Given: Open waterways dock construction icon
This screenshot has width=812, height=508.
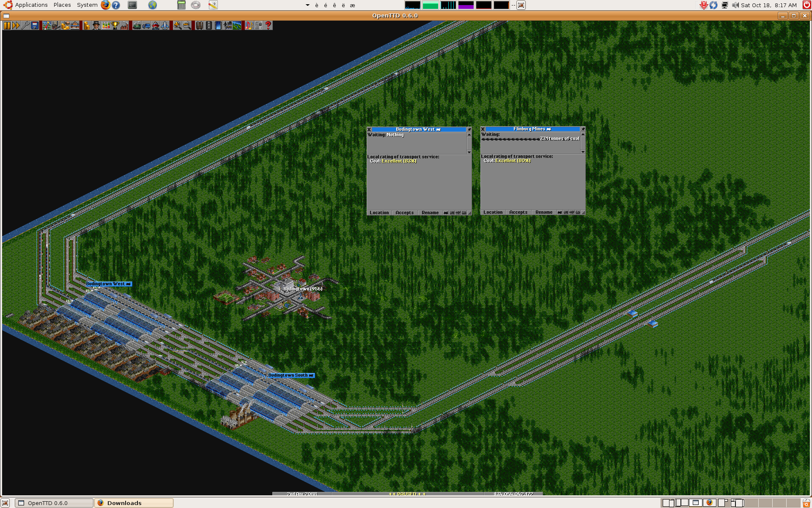Looking at the screenshot, I should [218, 25].
